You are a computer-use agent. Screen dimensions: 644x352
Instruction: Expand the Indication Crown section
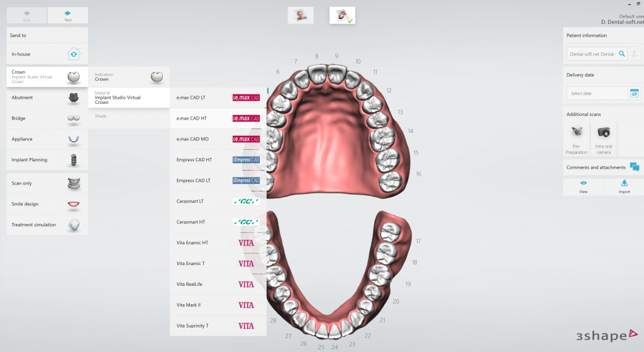coord(129,77)
